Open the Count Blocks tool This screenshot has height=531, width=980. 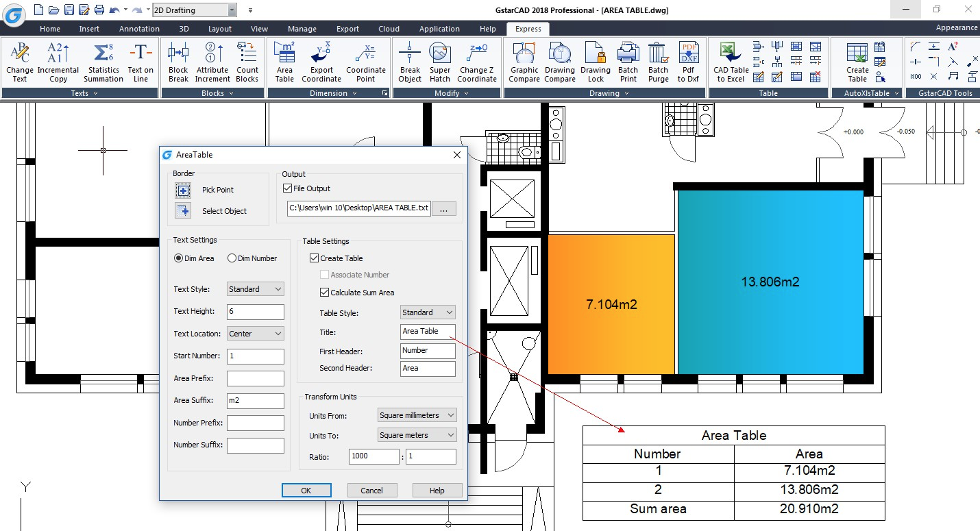coord(247,62)
